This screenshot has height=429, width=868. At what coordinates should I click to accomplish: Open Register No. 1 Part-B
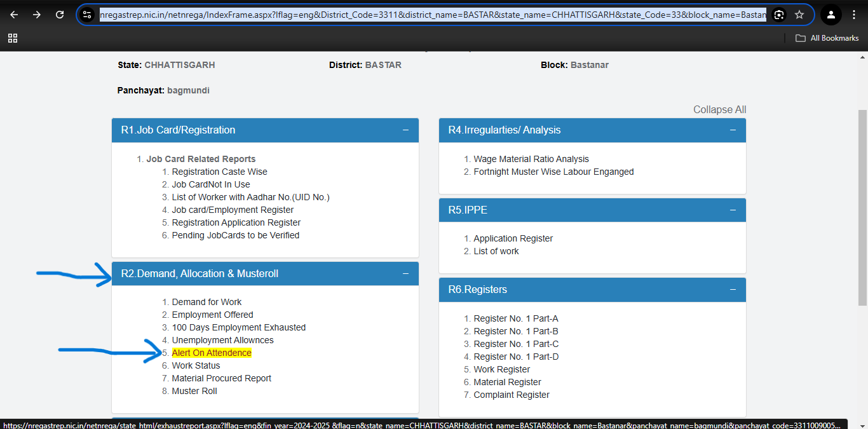[x=516, y=331]
